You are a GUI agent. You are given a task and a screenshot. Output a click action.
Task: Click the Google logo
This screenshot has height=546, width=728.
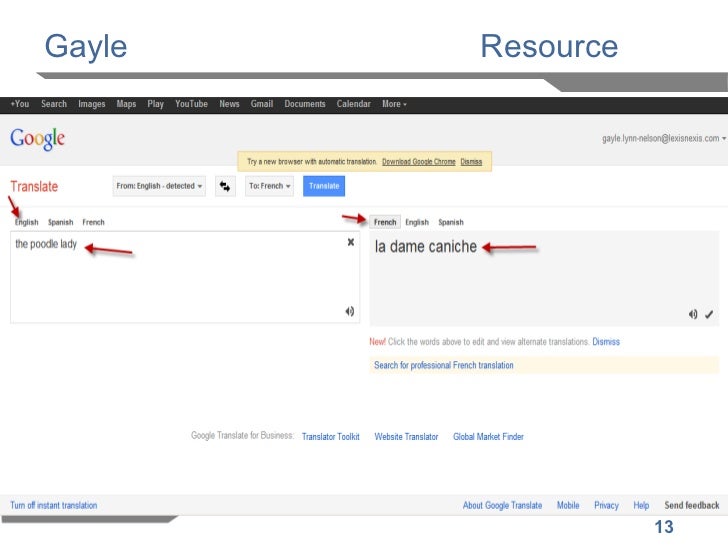pyautogui.click(x=38, y=139)
